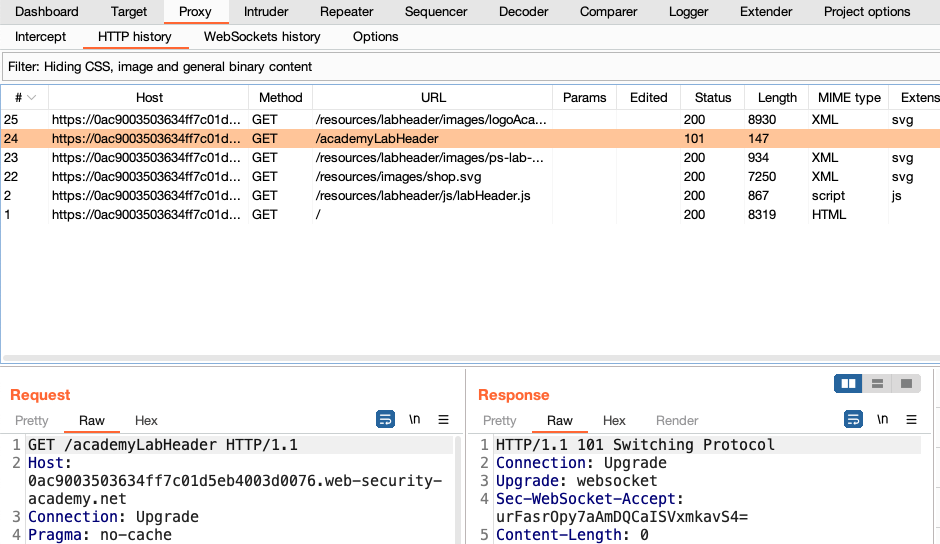Image resolution: width=940 pixels, height=544 pixels.
Task: Select combined tabbed layout view icon
Action: 906,383
